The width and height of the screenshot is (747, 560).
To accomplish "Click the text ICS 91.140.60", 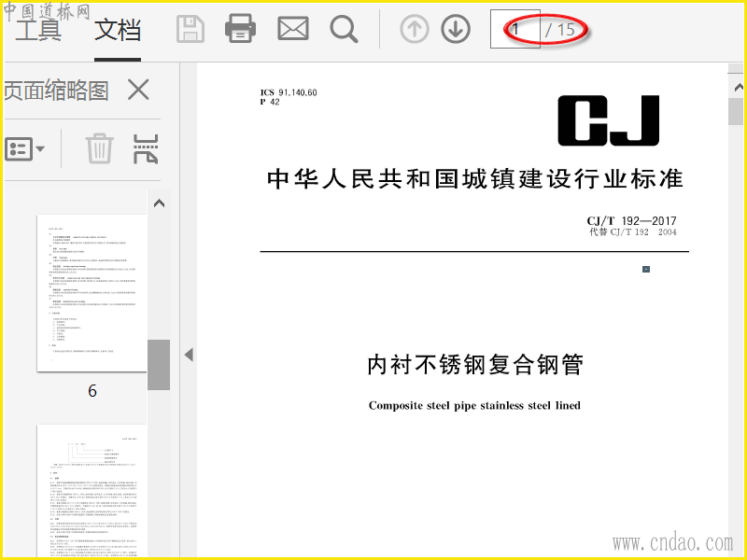I will pyautogui.click(x=289, y=92).
